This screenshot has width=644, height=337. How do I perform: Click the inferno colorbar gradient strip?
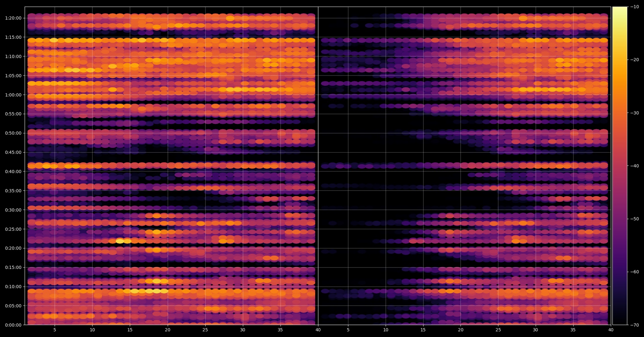click(x=620, y=166)
